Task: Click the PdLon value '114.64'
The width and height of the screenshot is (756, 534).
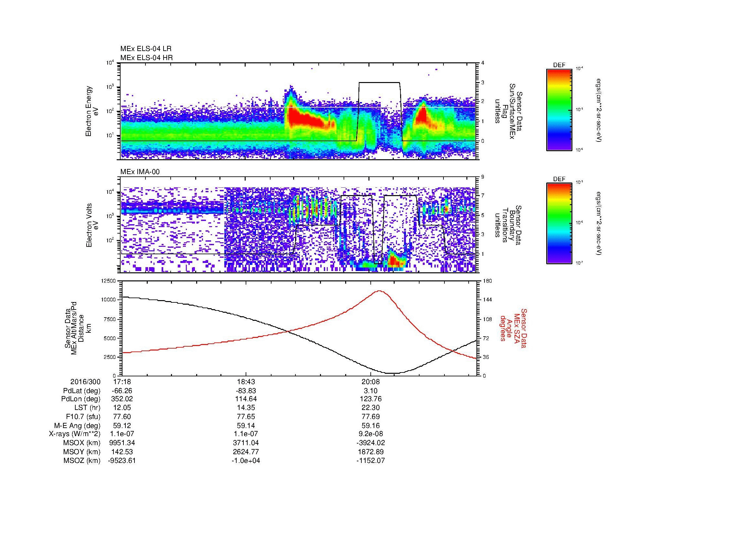Action: click(x=246, y=399)
